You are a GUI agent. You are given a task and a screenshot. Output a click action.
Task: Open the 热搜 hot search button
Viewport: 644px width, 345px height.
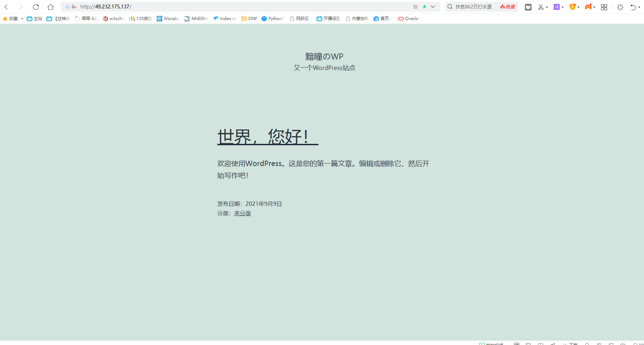[x=507, y=7]
